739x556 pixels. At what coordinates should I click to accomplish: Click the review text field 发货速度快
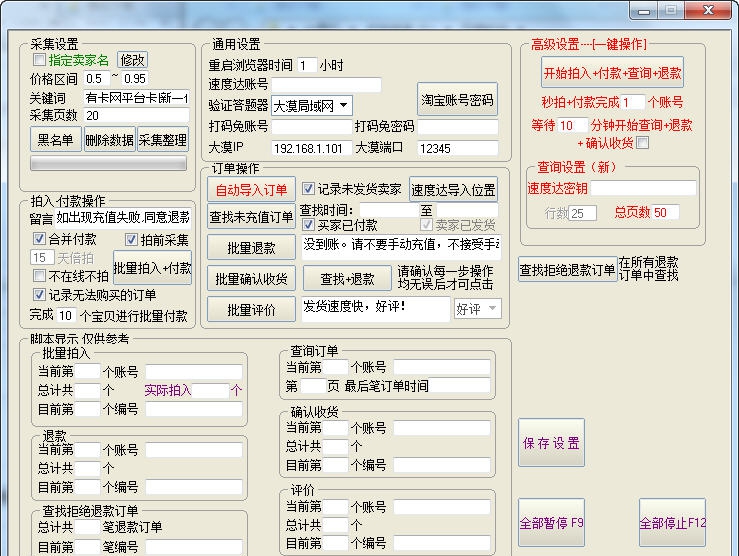coord(376,310)
